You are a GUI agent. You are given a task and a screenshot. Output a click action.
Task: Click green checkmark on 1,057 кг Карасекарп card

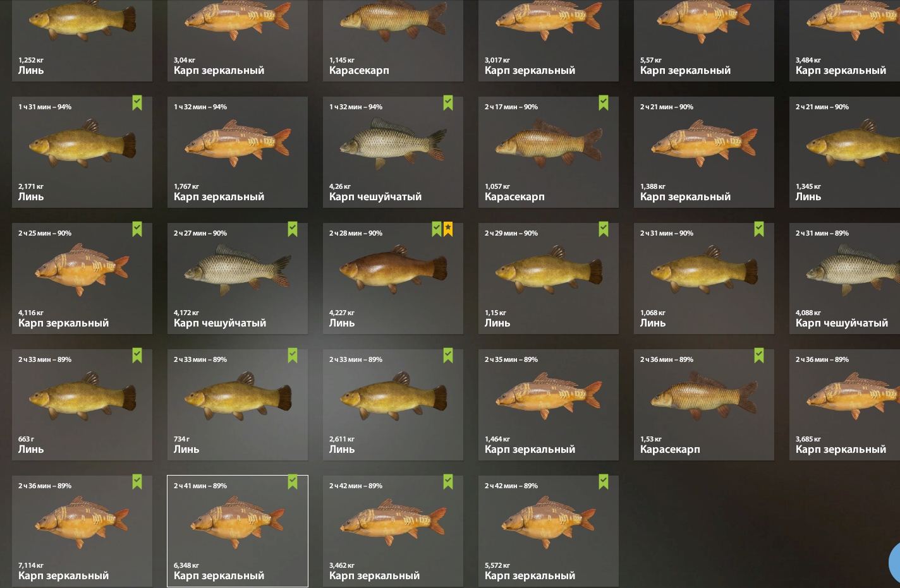pyautogui.click(x=604, y=103)
